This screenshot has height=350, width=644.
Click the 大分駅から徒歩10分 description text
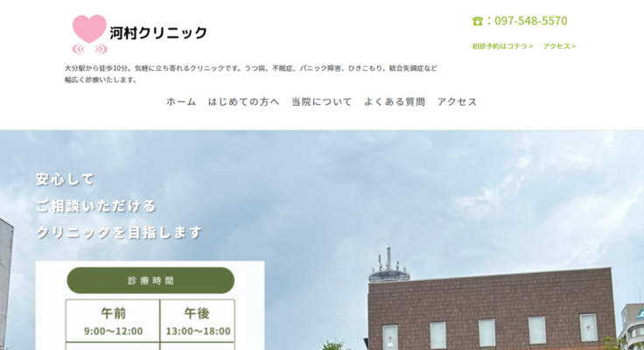(x=251, y=74)
